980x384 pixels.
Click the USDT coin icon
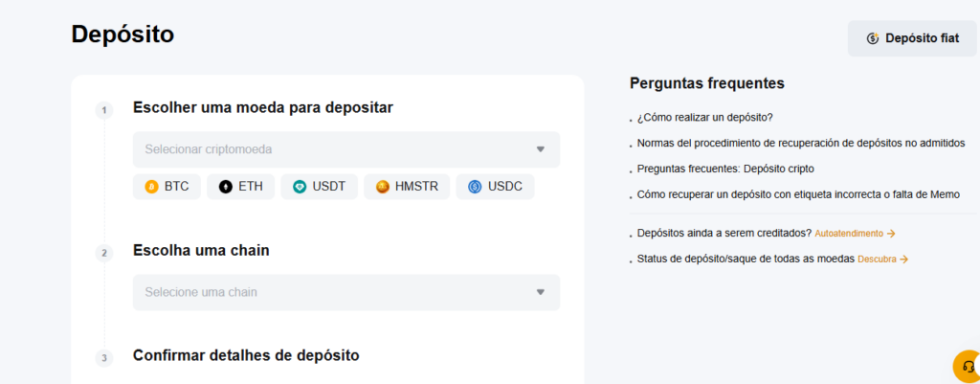click(300, 187)
